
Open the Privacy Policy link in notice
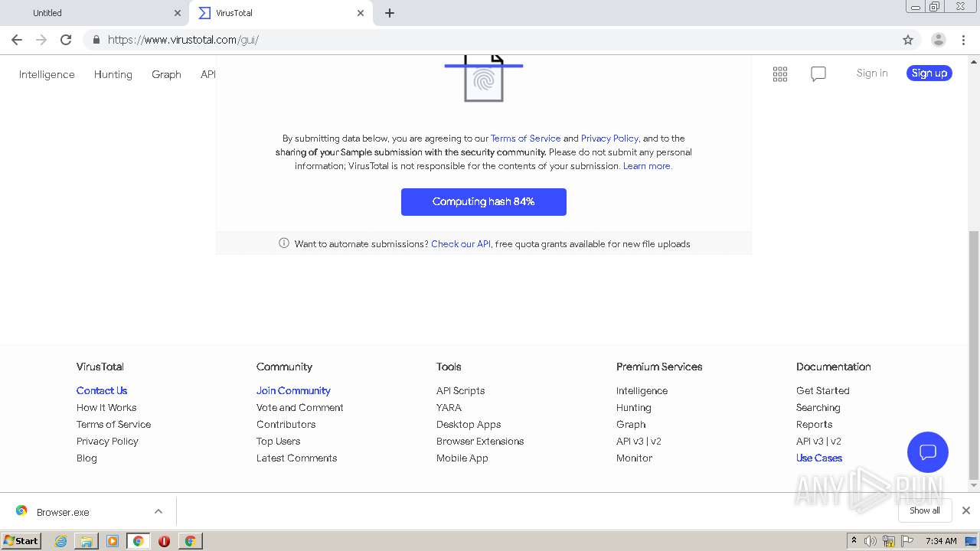click(609, 139)
